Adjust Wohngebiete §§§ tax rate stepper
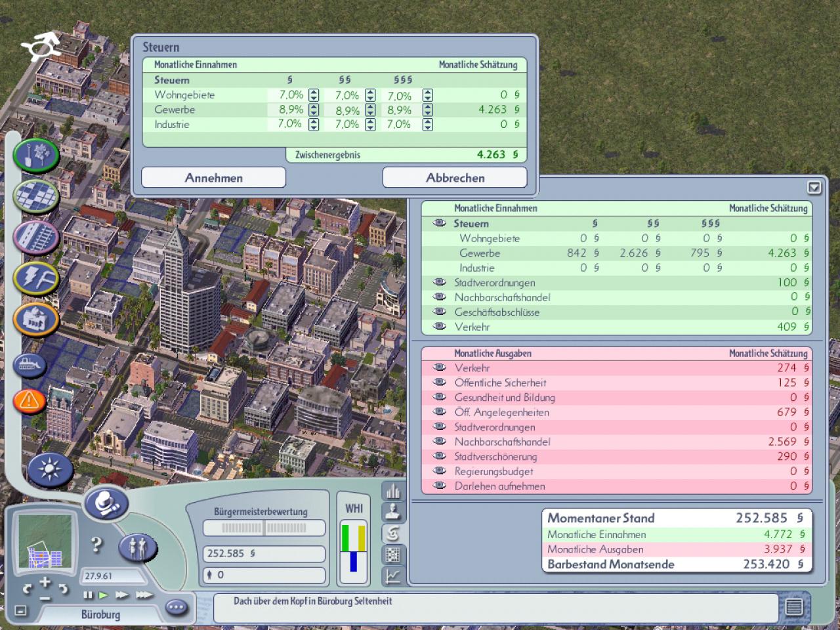The image size is (840, 630). point(428,95)
